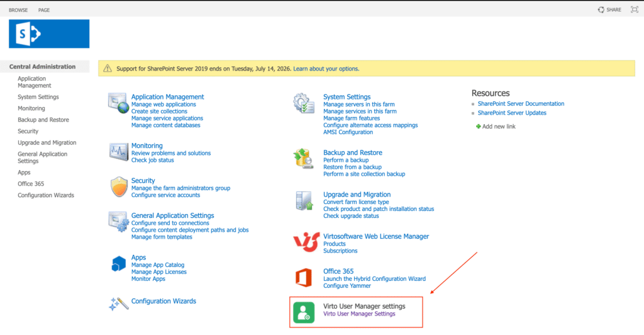Open Manage content databases link
This screenshot has height=335, width=644.
(165, 125)
